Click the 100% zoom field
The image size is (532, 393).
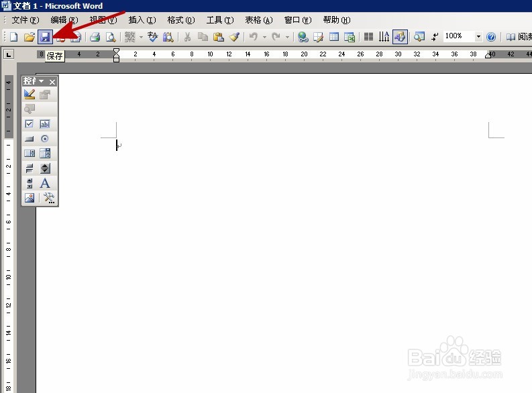point(459,36)
